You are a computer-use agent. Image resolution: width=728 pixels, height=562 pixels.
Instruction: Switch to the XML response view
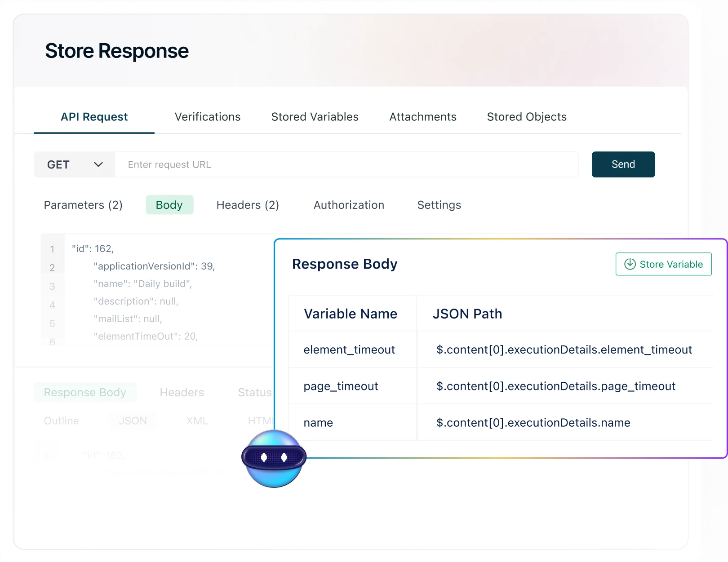[x=196, y=420]
